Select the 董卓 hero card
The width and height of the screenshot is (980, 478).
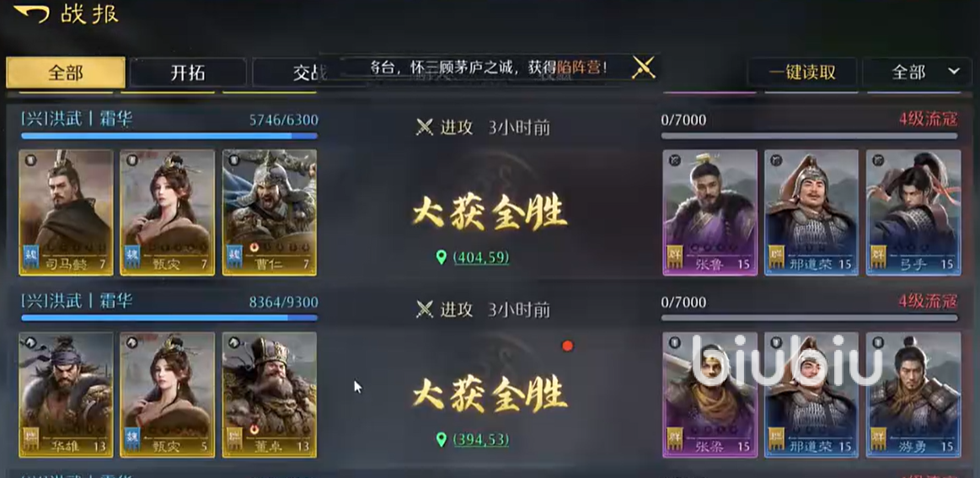click(270, 395)
